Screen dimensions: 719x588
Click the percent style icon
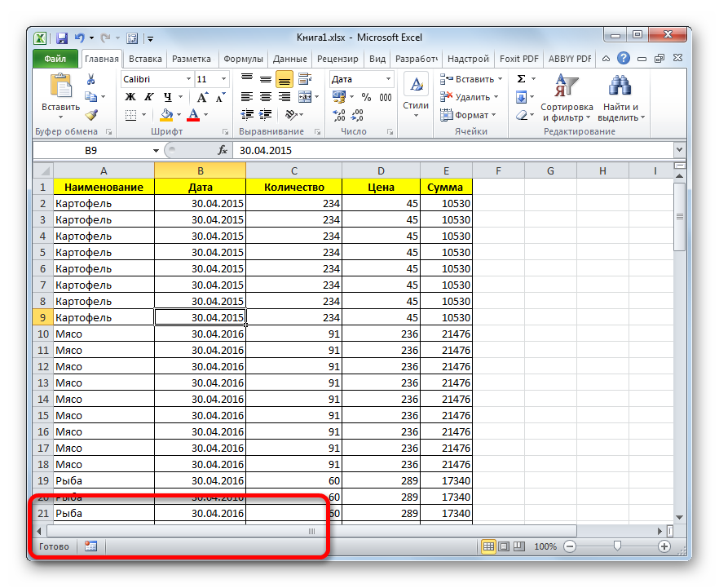tap(365, 97)
